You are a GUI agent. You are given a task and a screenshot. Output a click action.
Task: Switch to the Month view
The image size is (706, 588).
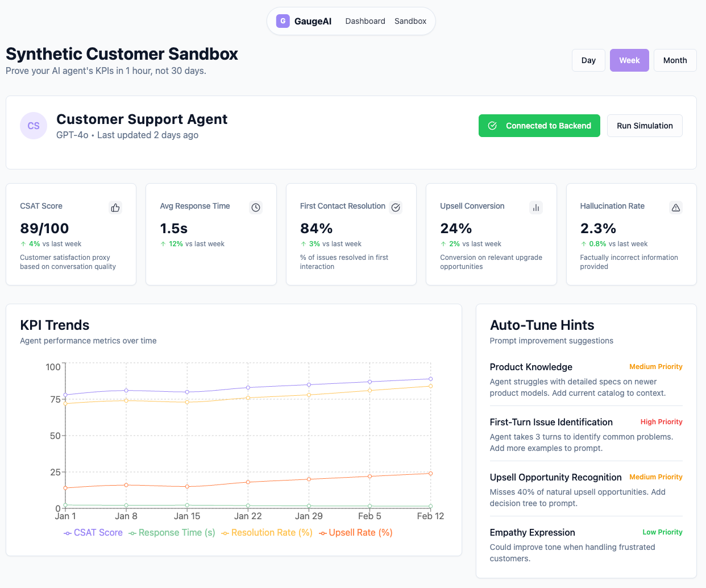[x=675, y=60]
